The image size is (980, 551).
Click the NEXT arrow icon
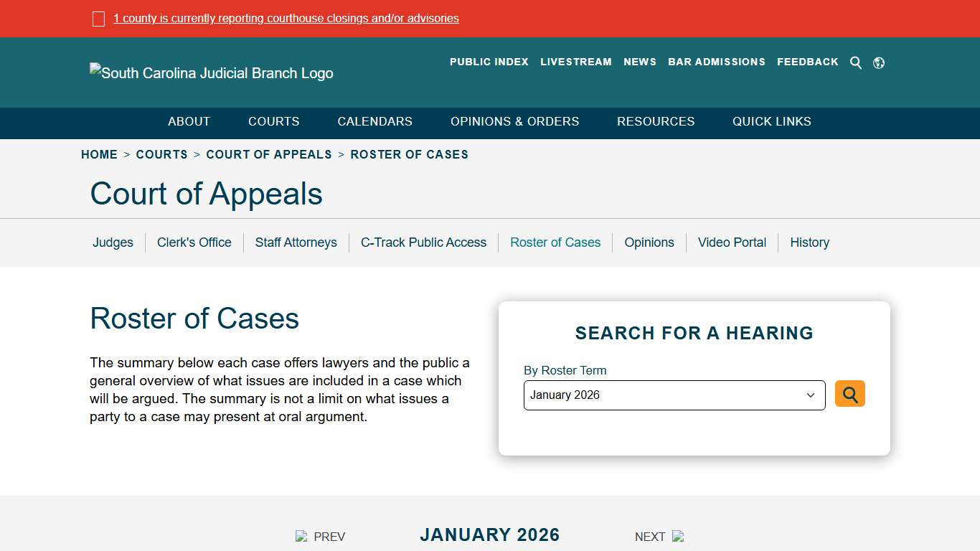coord(677,536)
